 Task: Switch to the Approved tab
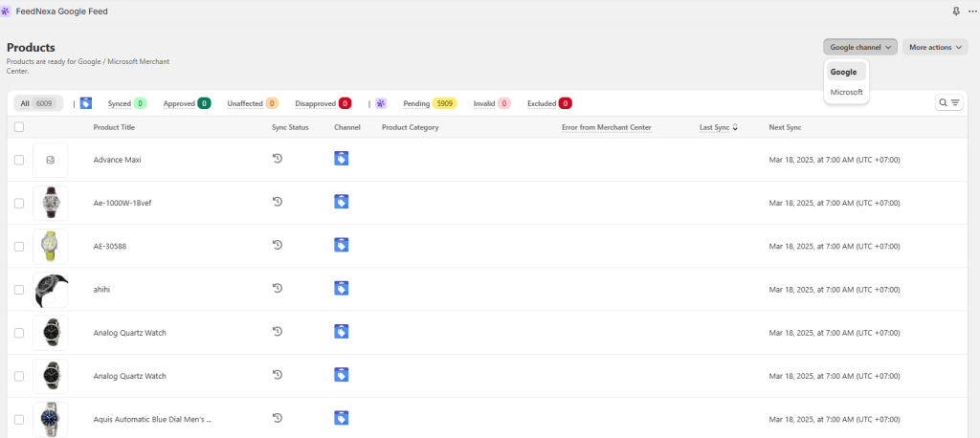(187, 103)
